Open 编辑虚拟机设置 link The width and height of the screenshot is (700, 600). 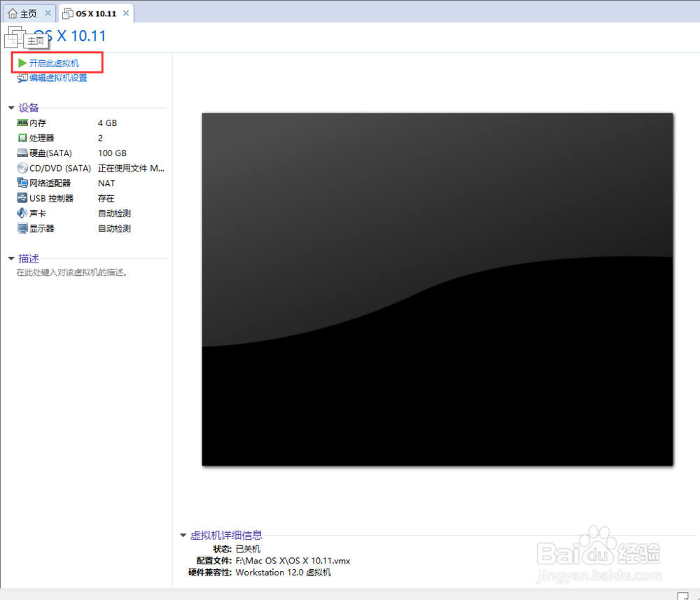(x=58, y=78)
